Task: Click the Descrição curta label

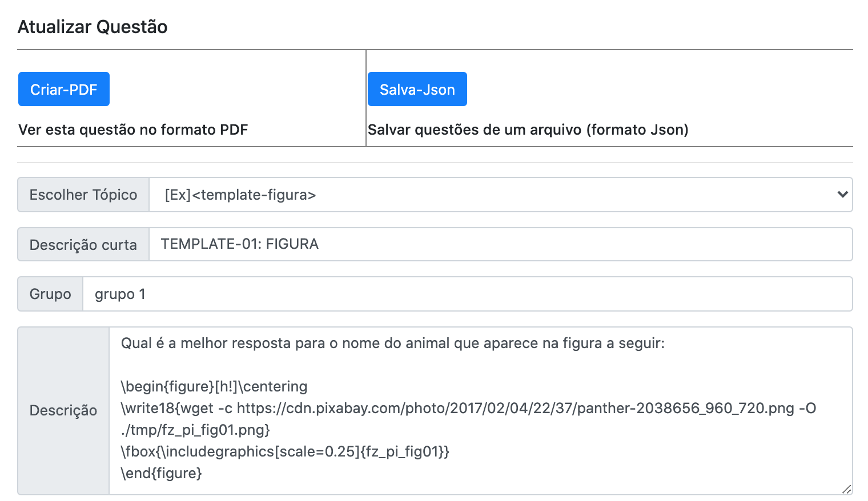Action: pos(83,245)
